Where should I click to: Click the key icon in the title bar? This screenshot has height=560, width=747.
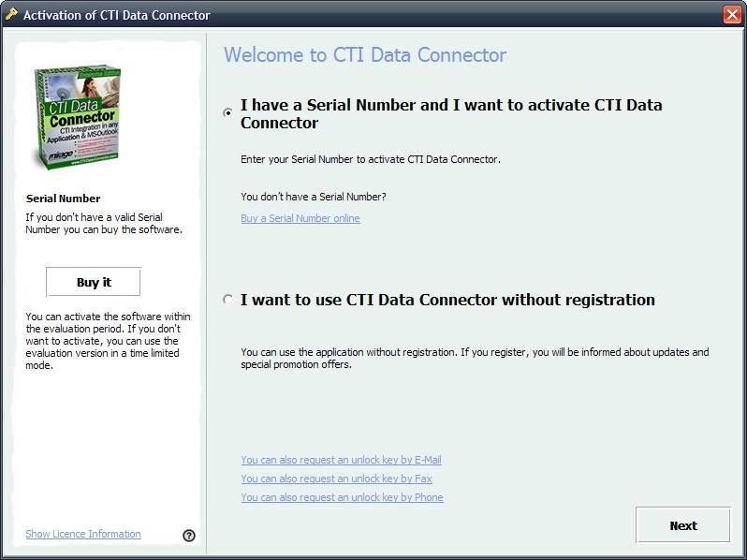click(x=11, y=14)
